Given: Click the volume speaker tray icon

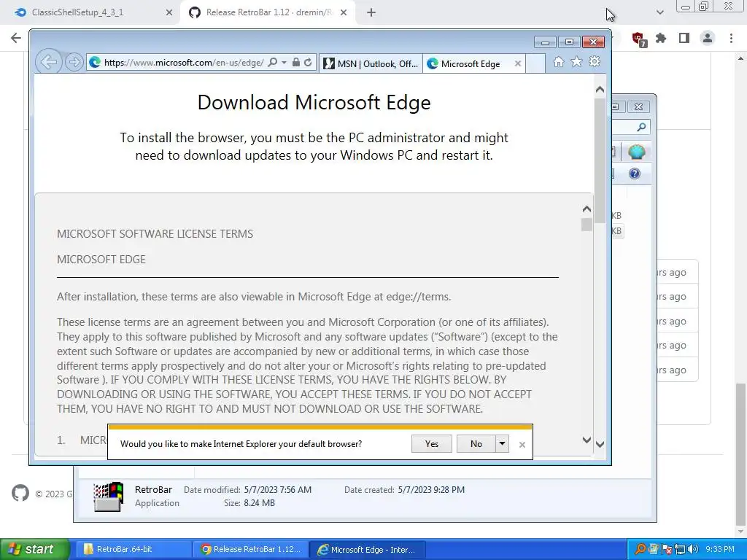Looking at the screenshot, I should coord(693,549).
